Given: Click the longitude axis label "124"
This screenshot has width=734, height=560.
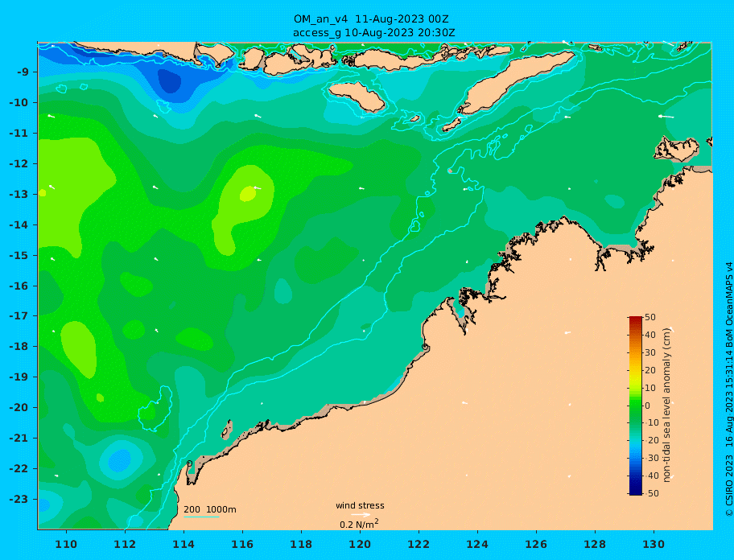Looking at the screenshot, I should coord(477,544).
